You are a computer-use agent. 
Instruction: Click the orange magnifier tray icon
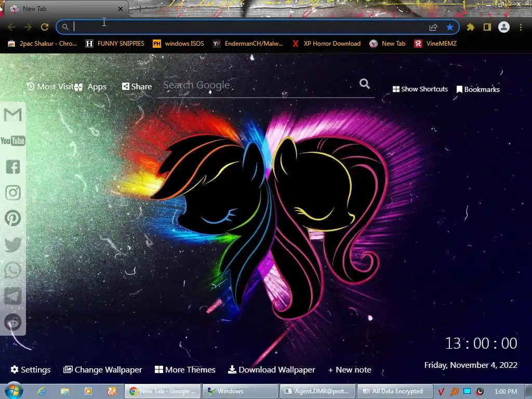tap(454, 392)
